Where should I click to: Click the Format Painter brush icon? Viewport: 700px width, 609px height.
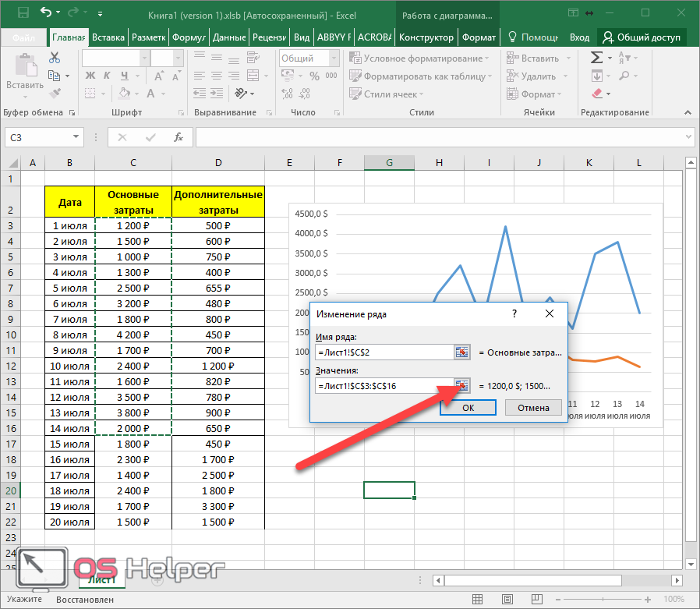55,94
